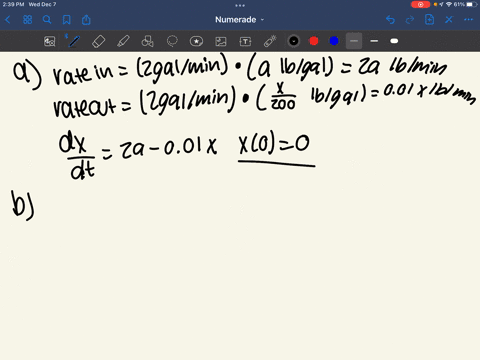Close the editing toolbar with X icon
This screenshot has width=480, height=360.
tap(449, 20)
